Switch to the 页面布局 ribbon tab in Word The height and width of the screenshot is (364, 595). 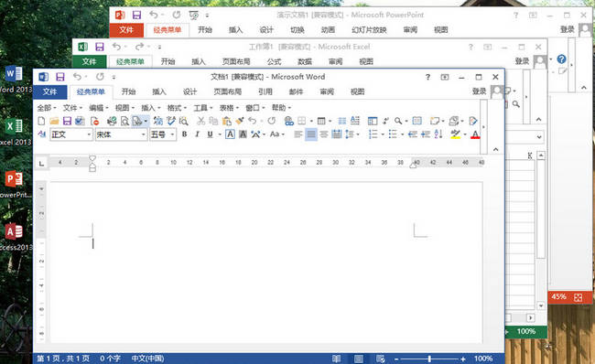[x=227, y=91]
